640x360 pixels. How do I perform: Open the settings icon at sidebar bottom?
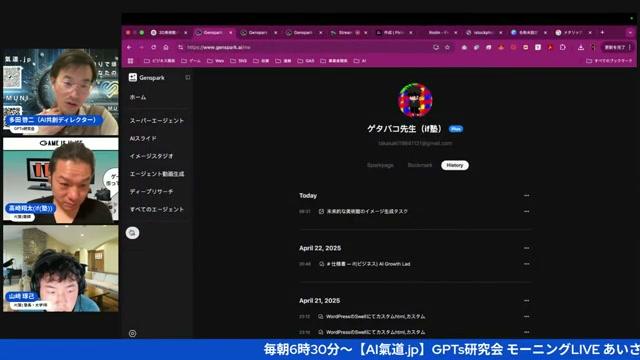click(132, 333)
